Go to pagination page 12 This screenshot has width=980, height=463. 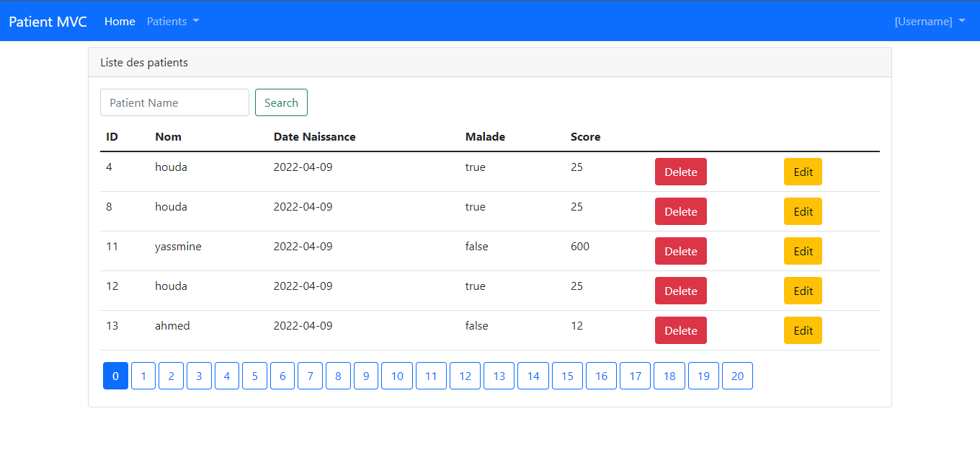tap(465, 376)
